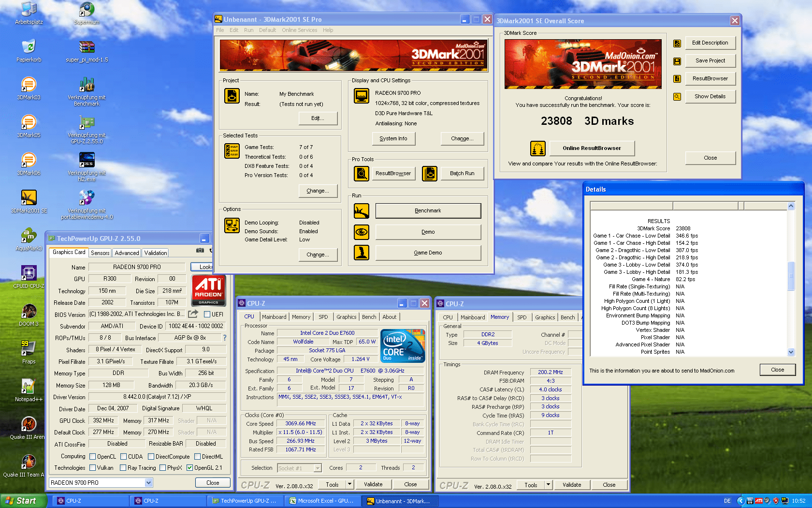The width and height of the screenshot is (812, 508).
Task: Select the 3DMark05 desktop shortcut
Action: point(29,126)
